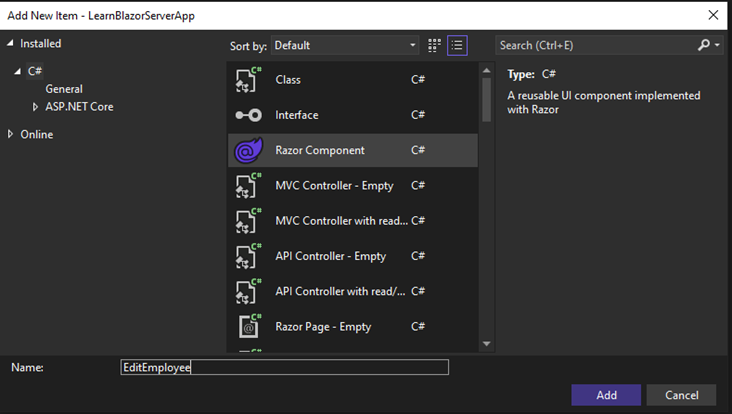The height and width of the screenshot is (414, 732).
Task: Collapse the Installed tree node
Action: pos(10,43)
